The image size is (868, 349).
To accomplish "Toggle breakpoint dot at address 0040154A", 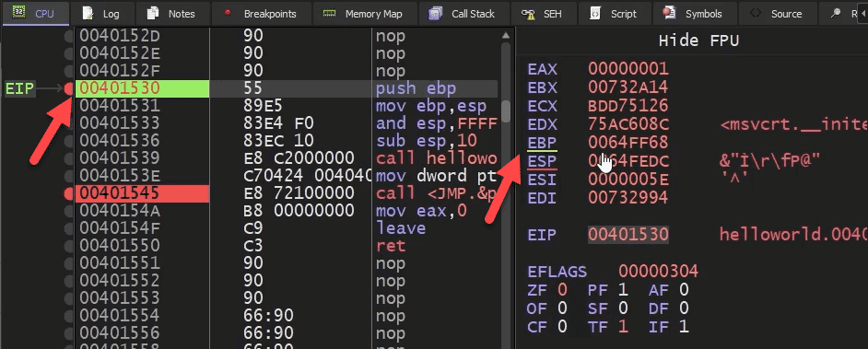I will (68, 211).
